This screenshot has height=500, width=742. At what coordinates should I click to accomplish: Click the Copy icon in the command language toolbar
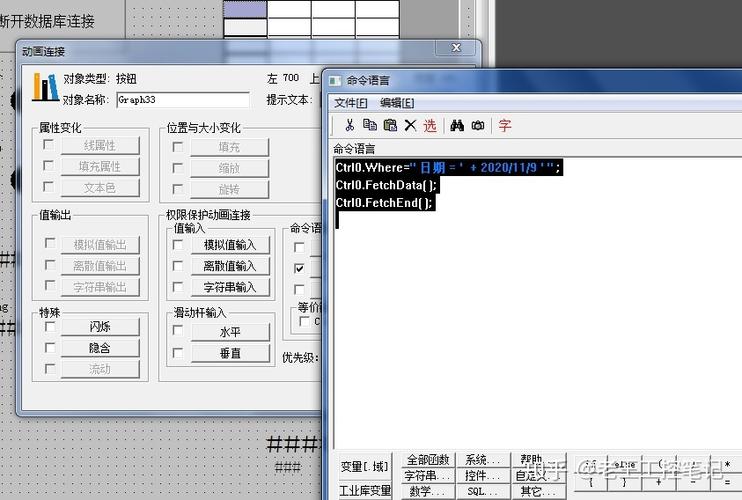click(370, 125)
